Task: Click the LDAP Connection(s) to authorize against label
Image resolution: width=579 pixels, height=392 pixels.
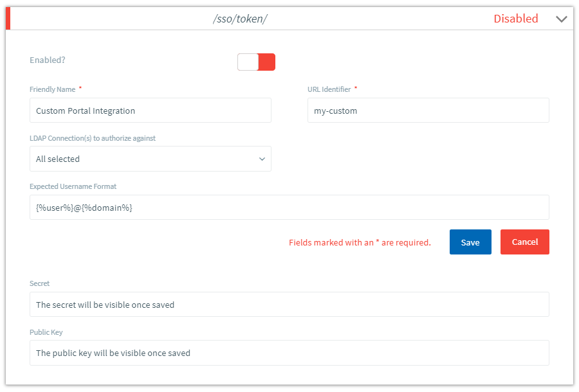Action: (93, 138)
